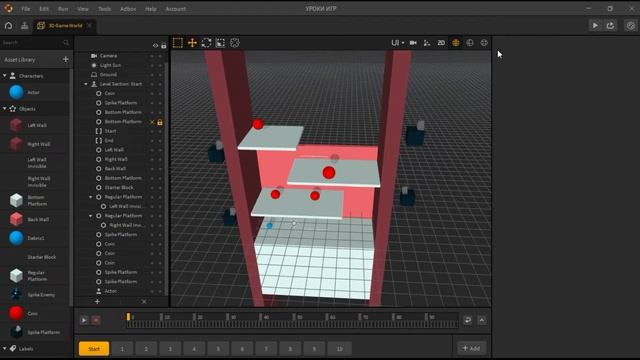Collapse the Objects category
Screen dimensions: 640x360
[4, 109]
